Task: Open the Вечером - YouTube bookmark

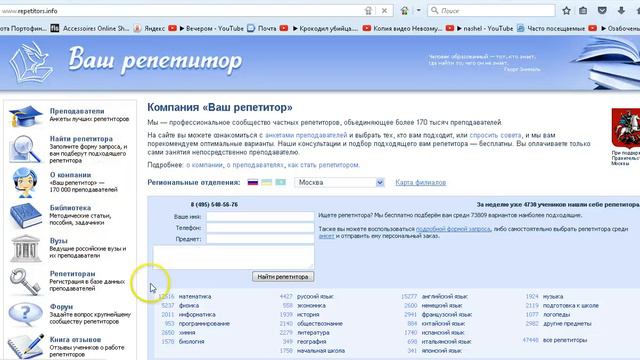Action: pos(206,28)
